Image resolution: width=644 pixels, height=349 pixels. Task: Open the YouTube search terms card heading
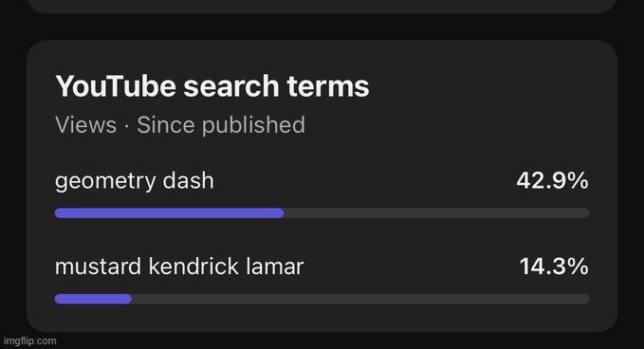click(x=212, y=86)
